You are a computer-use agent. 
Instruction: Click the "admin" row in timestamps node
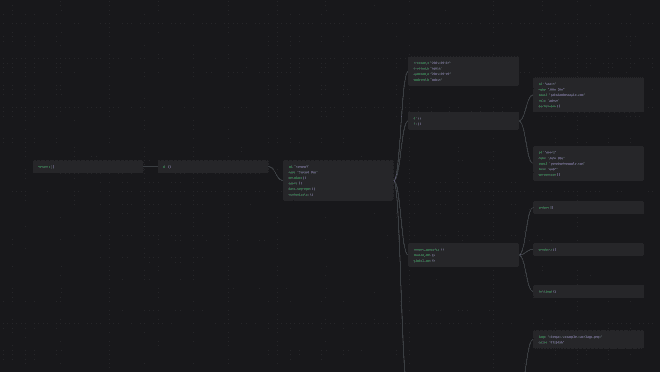point(428,80)
